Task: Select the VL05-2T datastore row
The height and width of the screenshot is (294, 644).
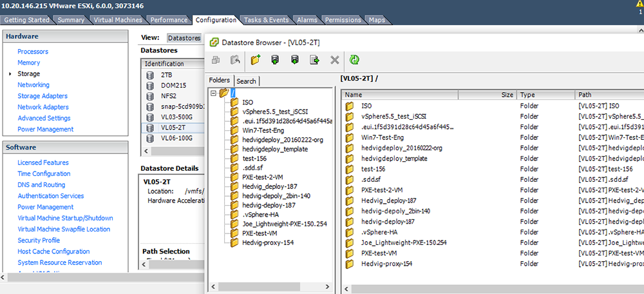Action: tap(173, 128)
